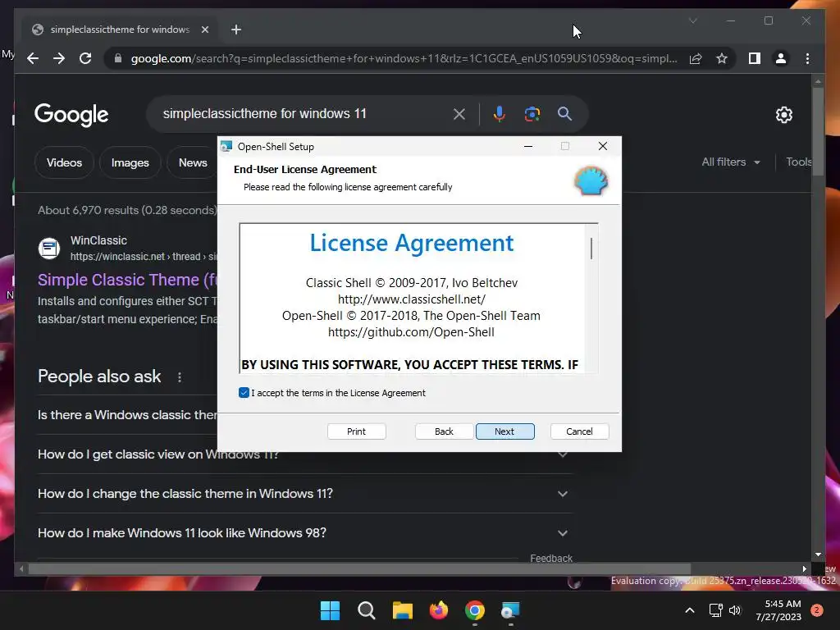Click Chrome forward navigation arrow
The height and width of the screenshot is (630, 840).
coord(59,58)
